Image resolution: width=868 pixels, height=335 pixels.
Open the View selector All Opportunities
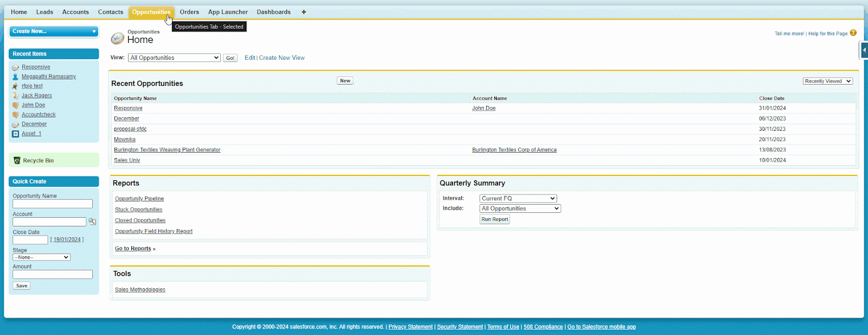[174, 58]
